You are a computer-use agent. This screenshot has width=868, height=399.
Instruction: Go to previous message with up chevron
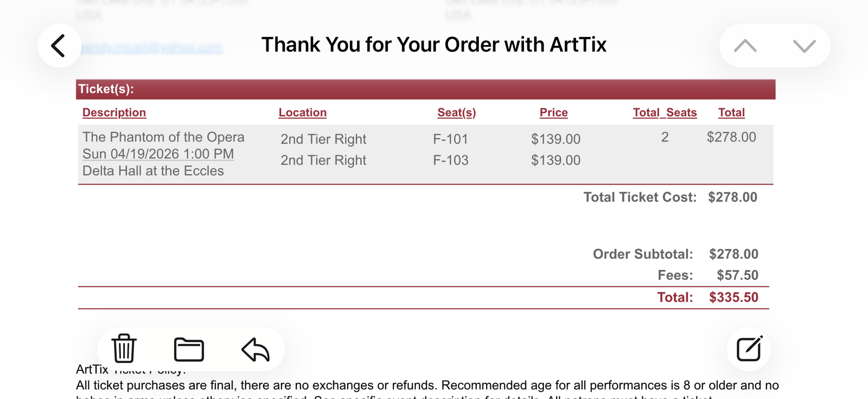745,46
